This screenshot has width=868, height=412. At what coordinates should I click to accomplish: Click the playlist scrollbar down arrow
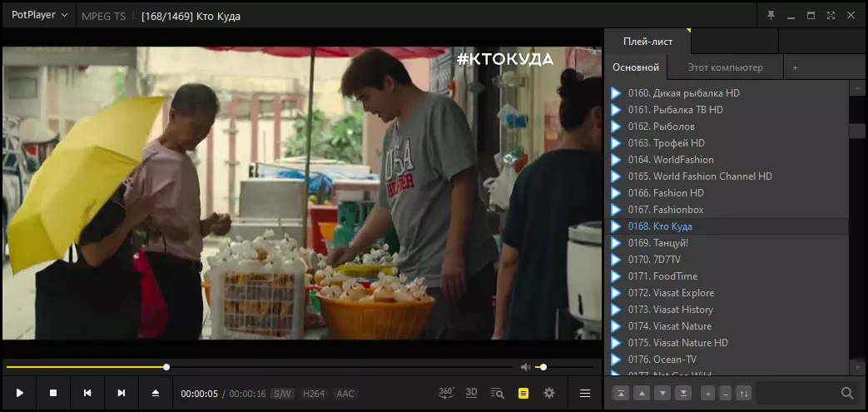857,366
